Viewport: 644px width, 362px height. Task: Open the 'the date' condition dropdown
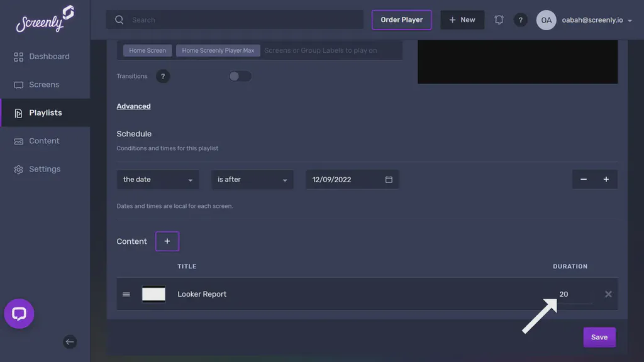coord(157,178)
